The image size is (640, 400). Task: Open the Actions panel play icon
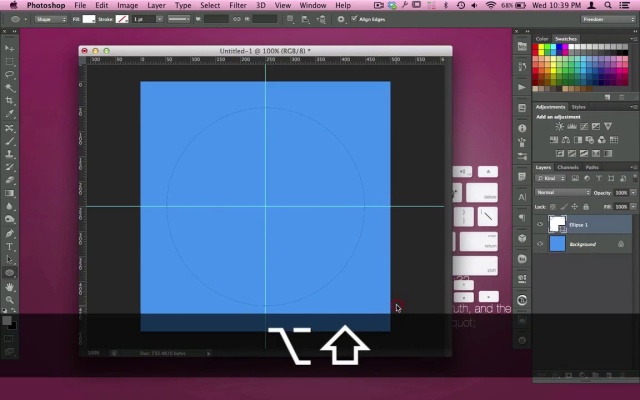[x=522, y=87]
